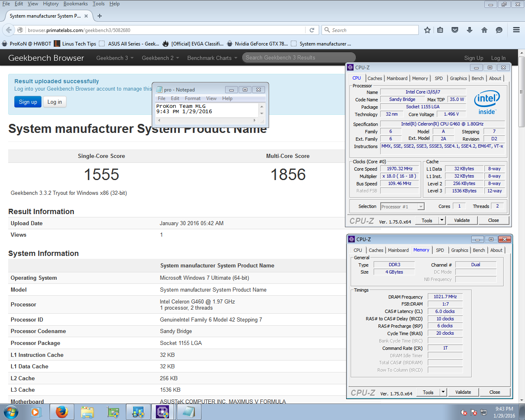Screen dimensions: 525x420
Task: Open the History menu in Firefox
Action: (x=50, y=4)
